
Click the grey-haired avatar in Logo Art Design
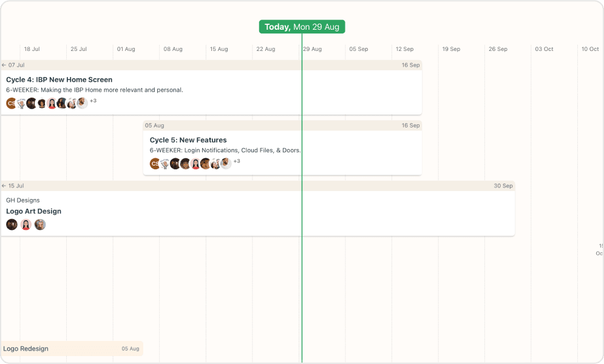[40, 224]
